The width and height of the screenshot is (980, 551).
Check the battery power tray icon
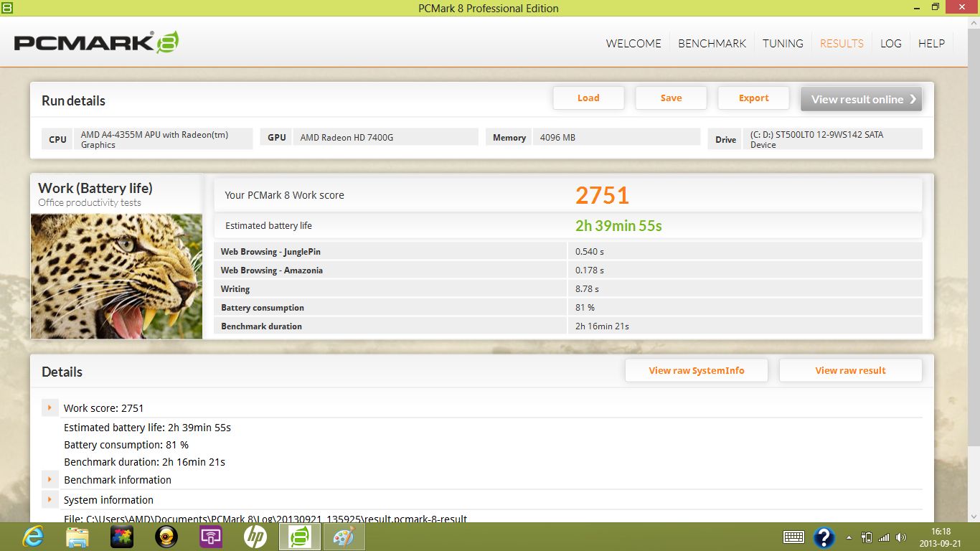coord(867,537)
